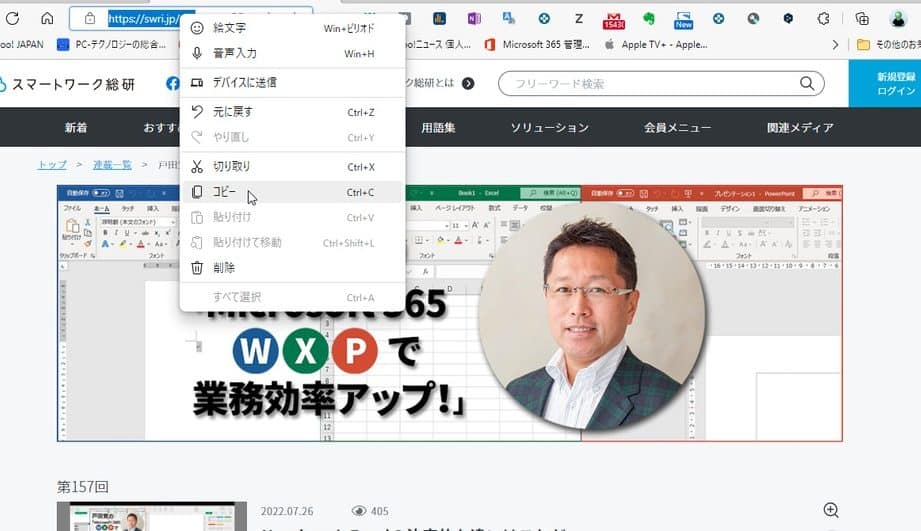Open the Gmail extension icon
Image resolution: width=921 pixels, height=531 pixels.
click(613, 19)
